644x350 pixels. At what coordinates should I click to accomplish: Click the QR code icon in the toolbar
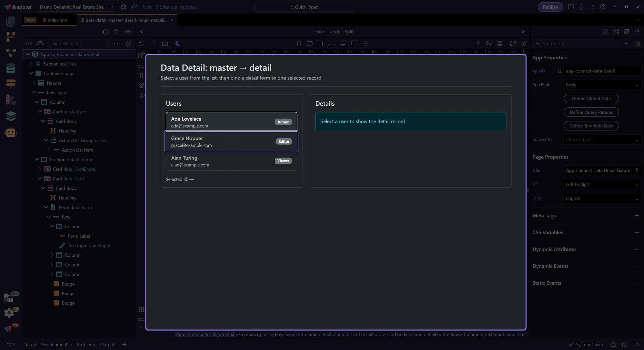point(500,44)
